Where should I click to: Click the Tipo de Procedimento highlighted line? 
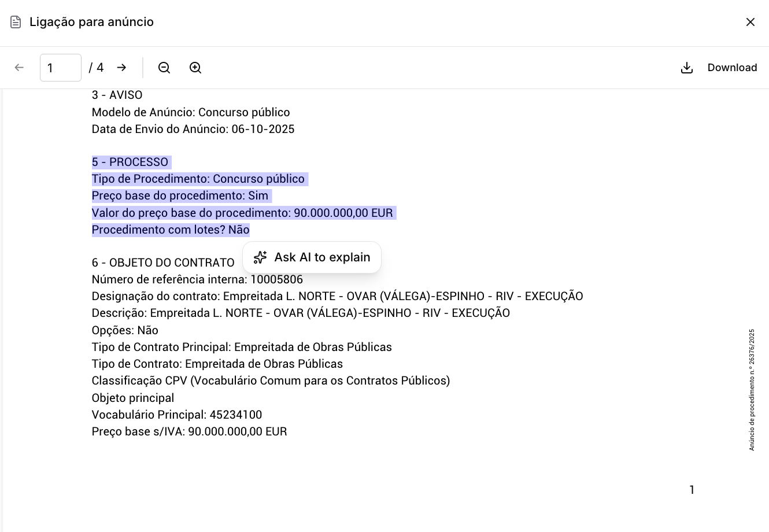point(198,179)
